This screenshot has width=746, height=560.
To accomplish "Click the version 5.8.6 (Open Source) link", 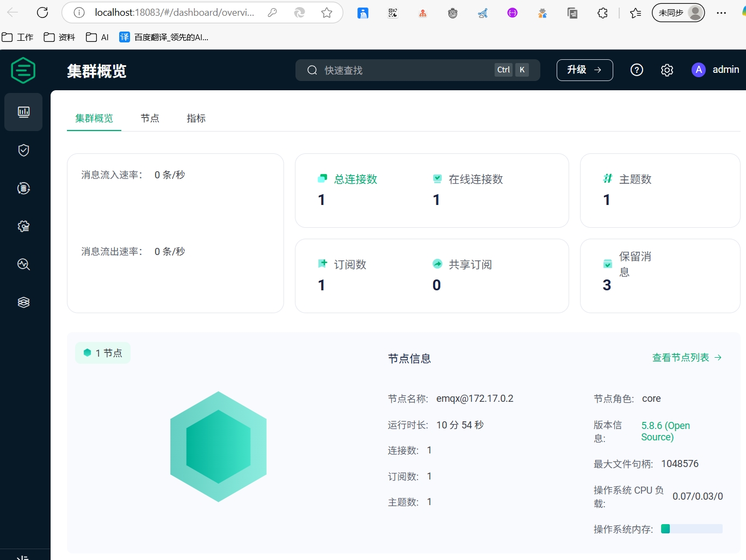I will coord(665,431).
